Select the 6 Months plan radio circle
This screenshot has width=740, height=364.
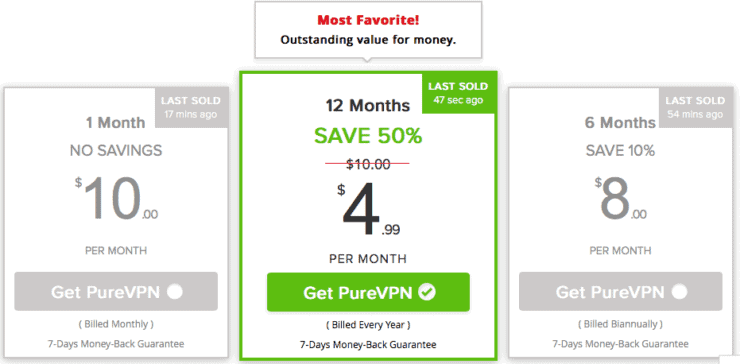680,292
